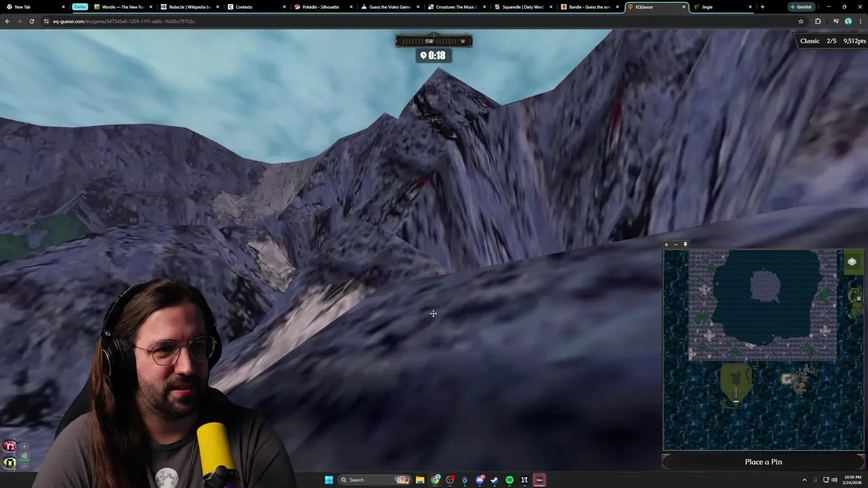Image resolution: width=868 pixels, height=488 pixels.
Task: Pin the guess map open
Action: (685, 244)
